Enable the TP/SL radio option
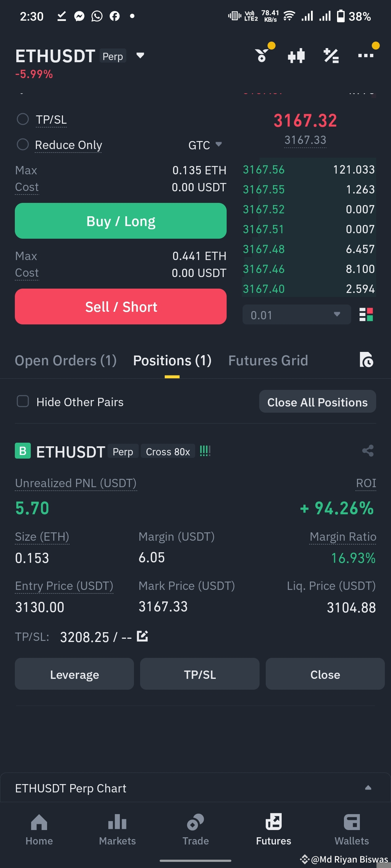Viewport: 391px width, 868px height. tap(23, 119)
